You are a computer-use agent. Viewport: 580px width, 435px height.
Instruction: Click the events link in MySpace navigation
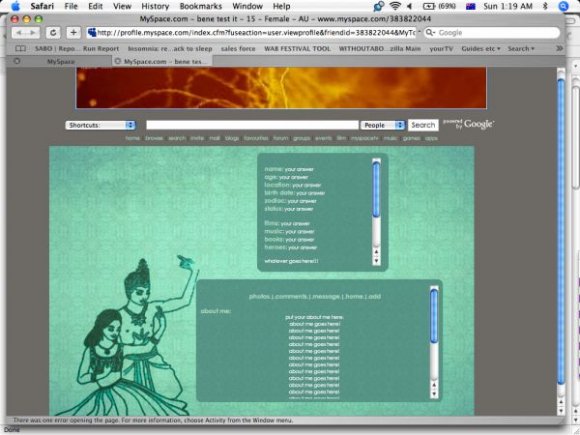tap(323, 138)
